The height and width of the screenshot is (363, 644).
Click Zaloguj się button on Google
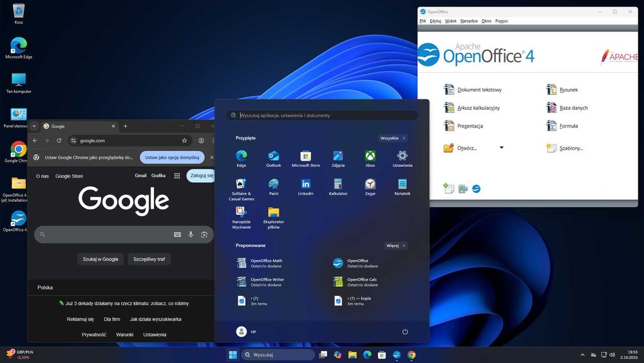201,175
